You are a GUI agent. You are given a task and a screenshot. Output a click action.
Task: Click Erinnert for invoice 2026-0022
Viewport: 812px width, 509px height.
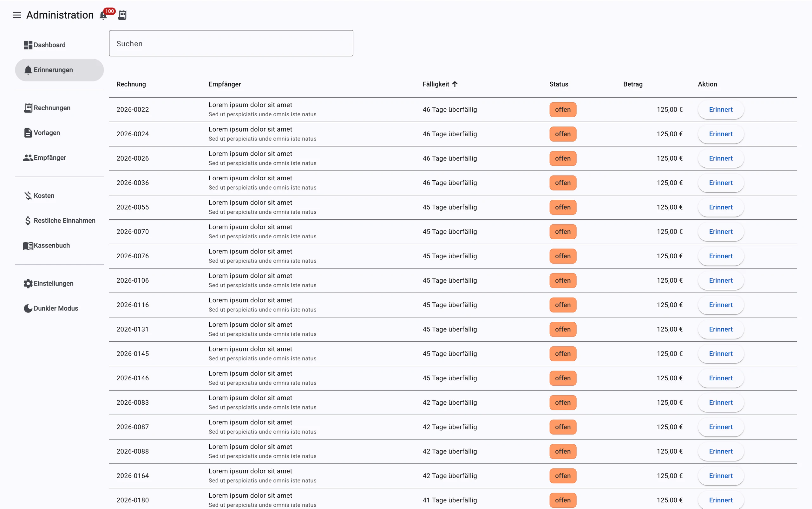pyautogui.click(x=721, y=110)
